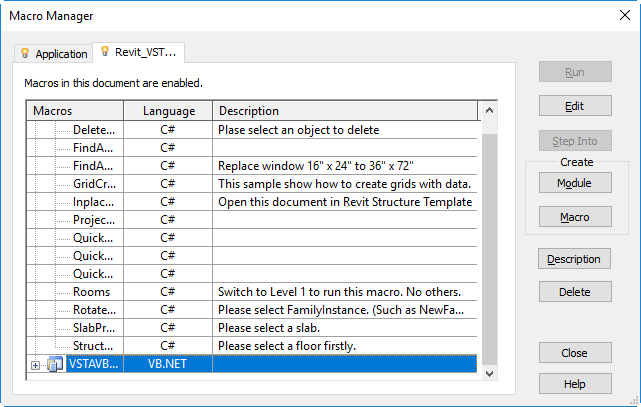This screenshot has height=407, width=641.
Task: Click the Application tab lightbulb icon
Action: pos(25,54)
